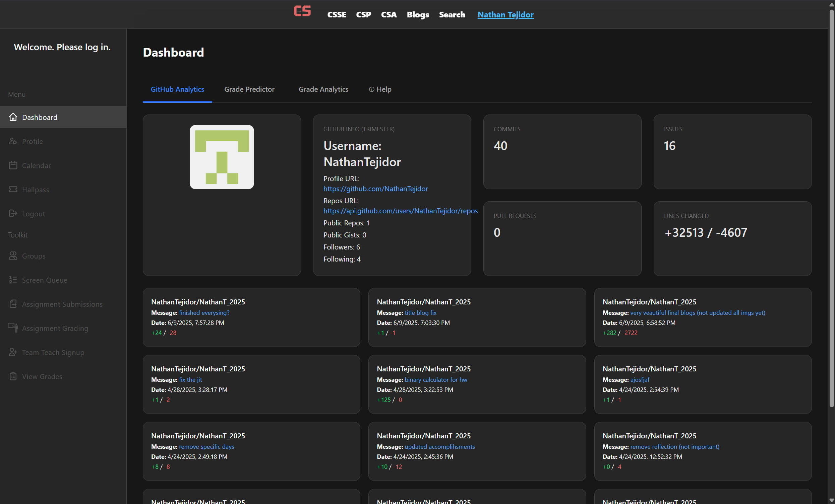Screen dimensions: 835x504
Task: Open the CSA nav menu item
Action: click(389, 14)
